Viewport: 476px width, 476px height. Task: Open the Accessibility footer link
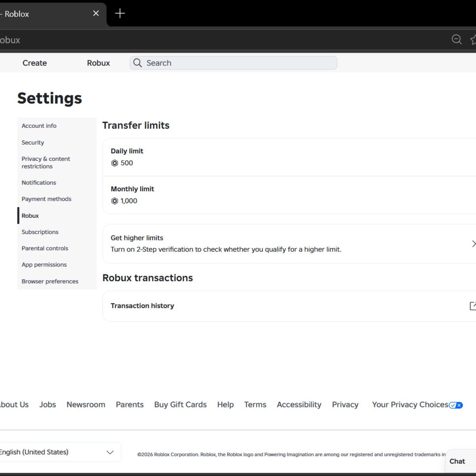click(x=299, y=405)
